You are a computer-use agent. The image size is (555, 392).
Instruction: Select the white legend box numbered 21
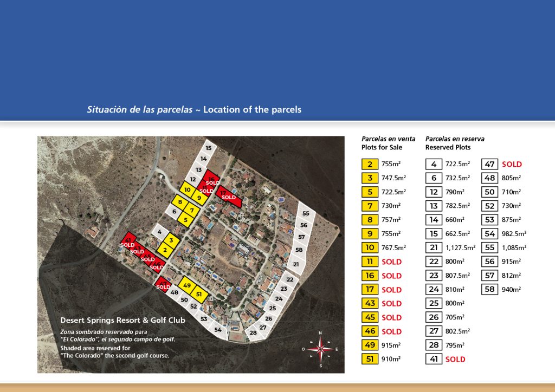pos(434,247)
